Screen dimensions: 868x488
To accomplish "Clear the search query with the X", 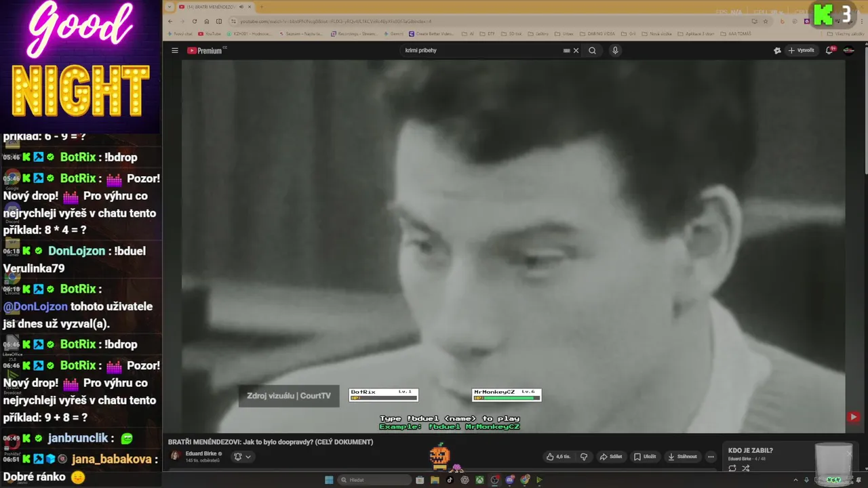I will (x=576, y=50).
